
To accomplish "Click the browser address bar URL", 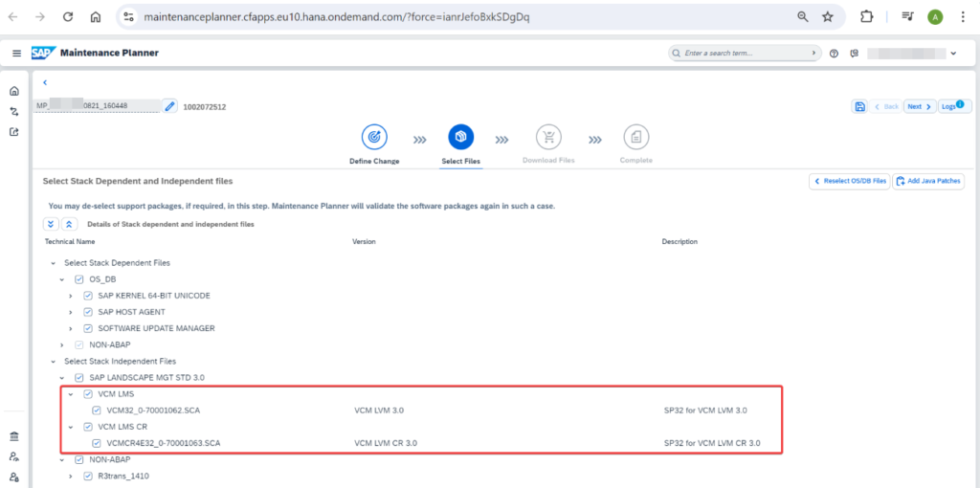I will (336, 17).
